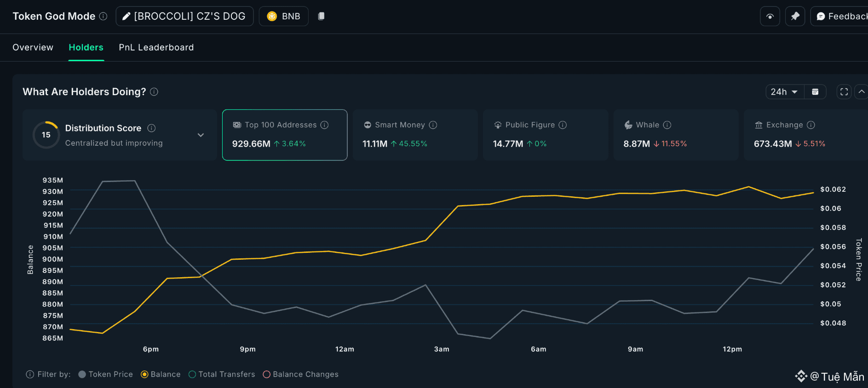Screen dimensions: 868x388
Task: Enable the Total Transfers filter
Action: tap(222, 374)
